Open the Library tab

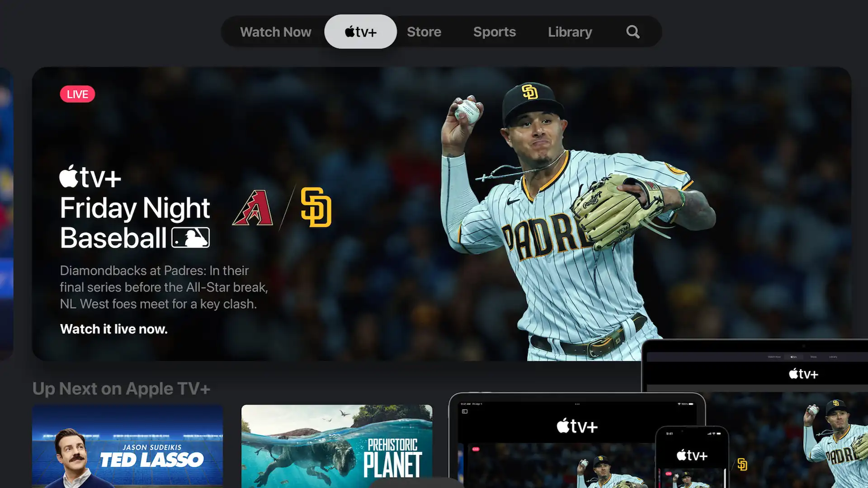570,32
